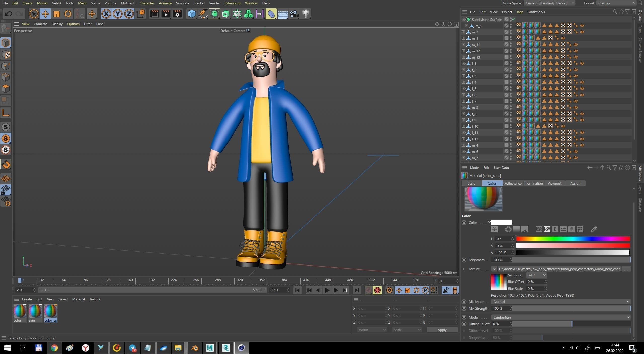The height and width of the screenshot is (354, 644).
Task: Toggle the Z axis lock
Action: pos(129,14)
